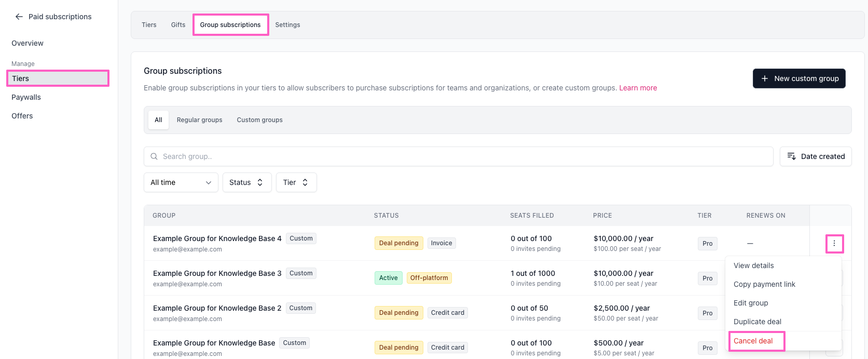Open Paywalls in the sidebar
The height and width of the screenshot is (359, 868).
pyautogui.click(x=26, y=97)
